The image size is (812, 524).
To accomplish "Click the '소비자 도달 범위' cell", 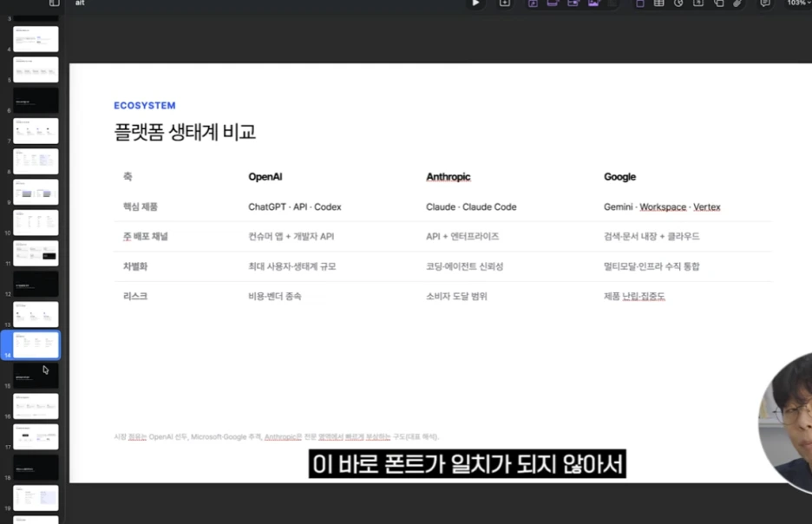I will pyautogui.click(x=456, y=296).
